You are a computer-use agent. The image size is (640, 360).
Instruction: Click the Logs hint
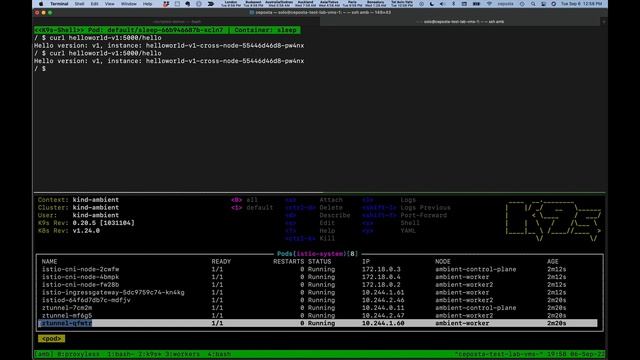tap(408, 200)
